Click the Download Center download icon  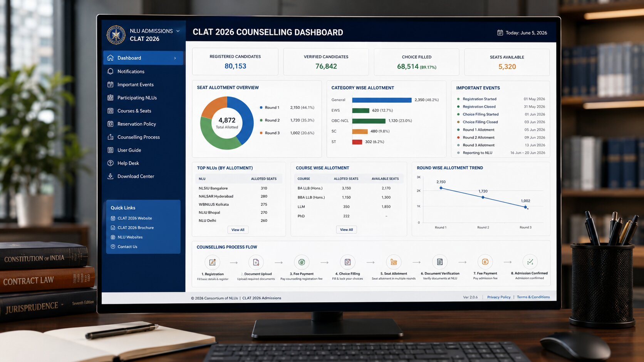click(x=111, y=176)
